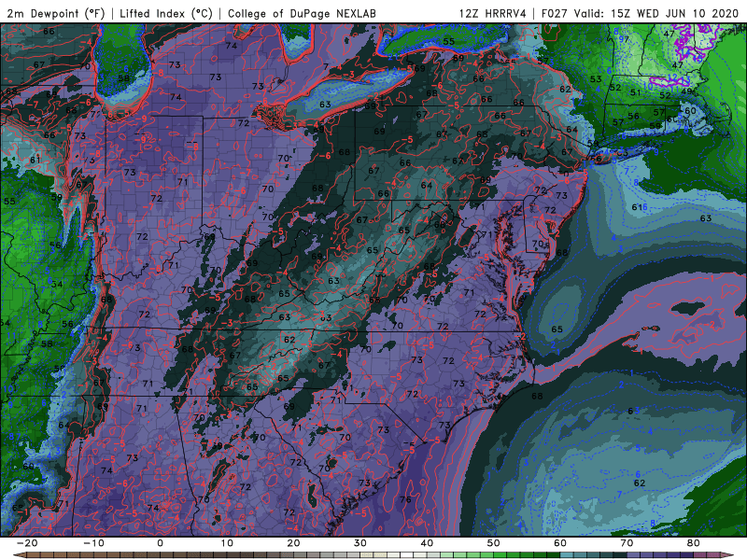
Task: Click the "College of DuPage NEXLAB" label
Action: tap(302, 13)
